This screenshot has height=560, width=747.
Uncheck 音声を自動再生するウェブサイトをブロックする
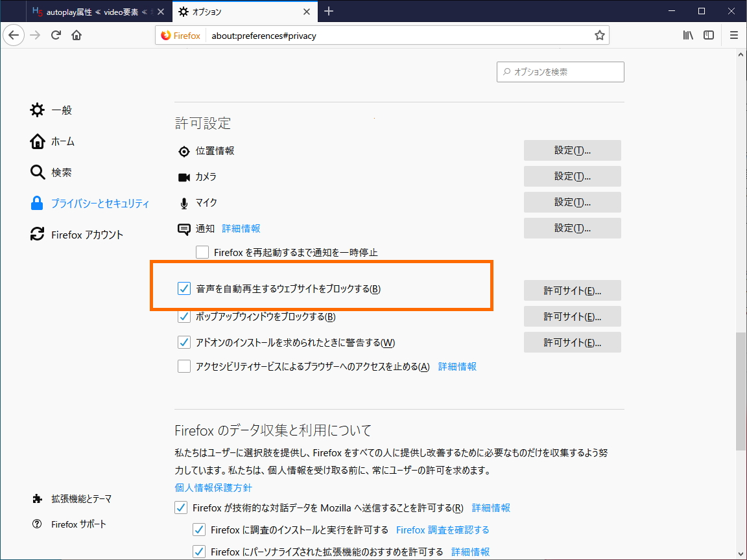tap(184, 290)
